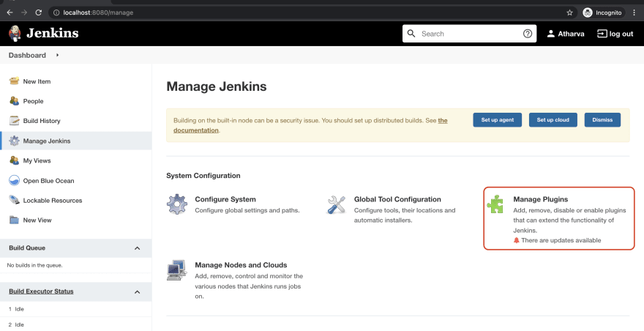
Task: Click the green Manage Plugins puzzle icon
Action: coord(495,204)
